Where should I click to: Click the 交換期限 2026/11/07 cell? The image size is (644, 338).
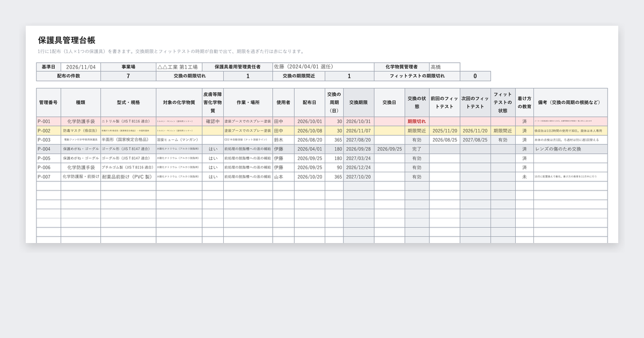tap(358, 131)
